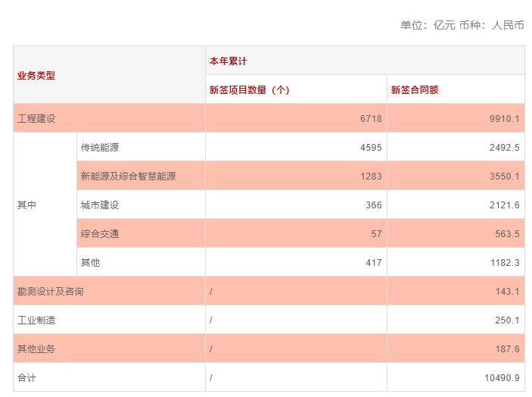The width and height of the screenshot is (532, 397).
Task: Click the total amount 10490.9 cell
Action: coord(501,377)
